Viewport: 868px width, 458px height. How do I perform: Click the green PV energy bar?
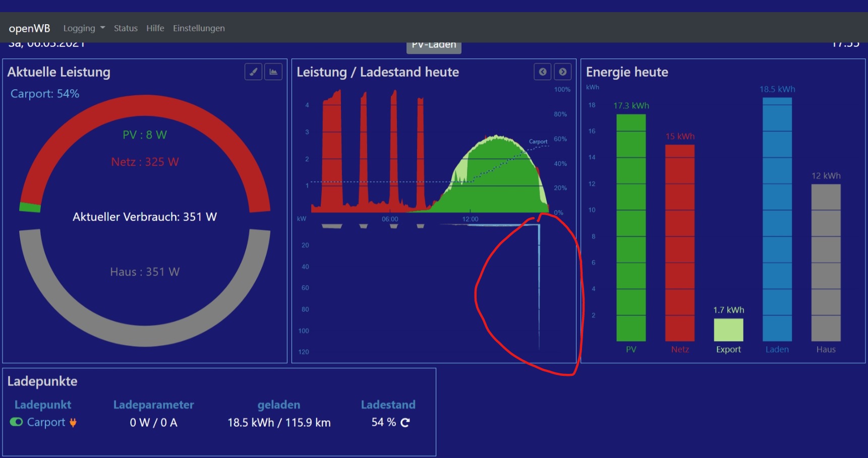631,227
